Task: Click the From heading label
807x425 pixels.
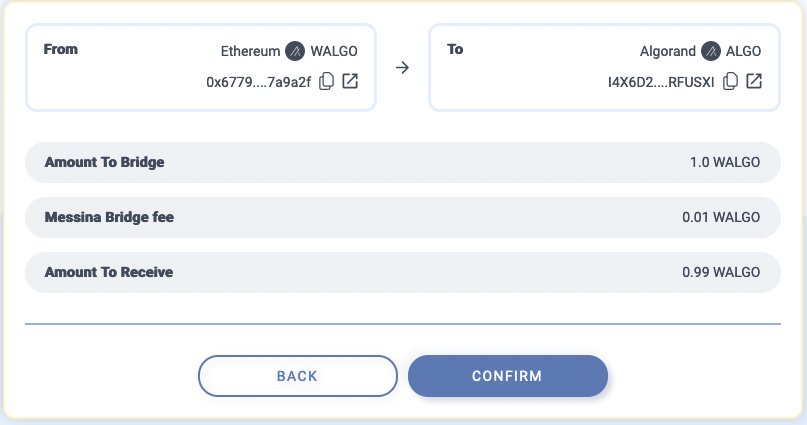Action: pos(61,49)
